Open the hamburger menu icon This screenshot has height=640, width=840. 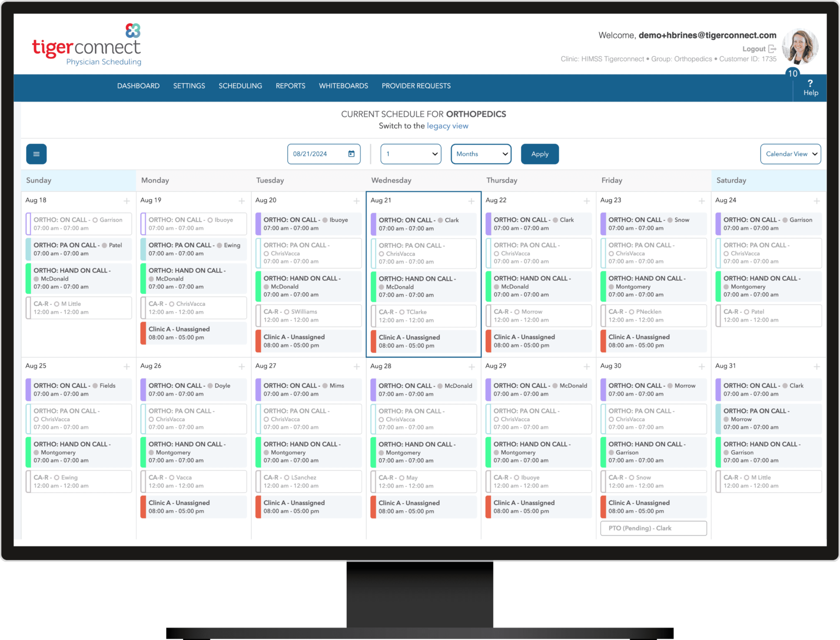pos(36,154)
